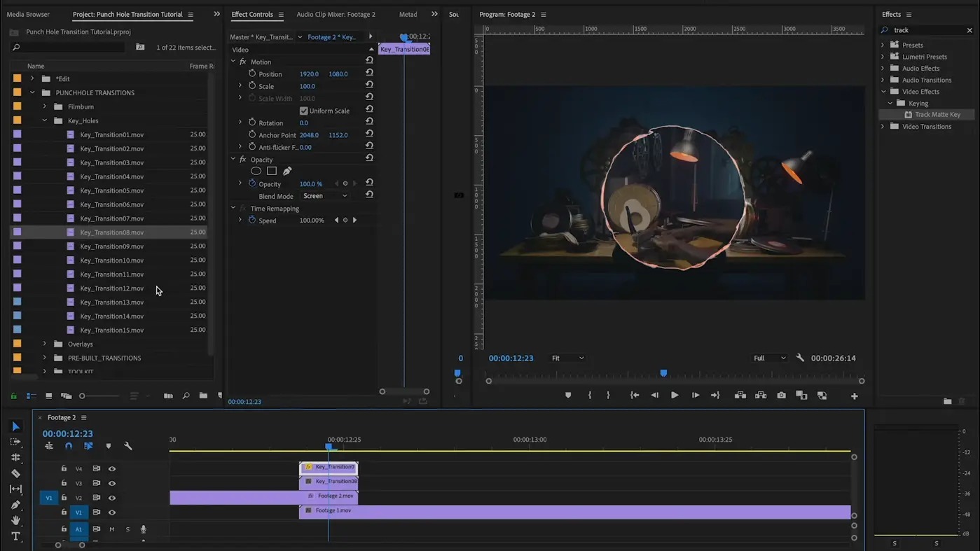Open the Audio Clip Mixer tab
The width and height of the screenshot is (980, 551).
[x=336, y=14]
